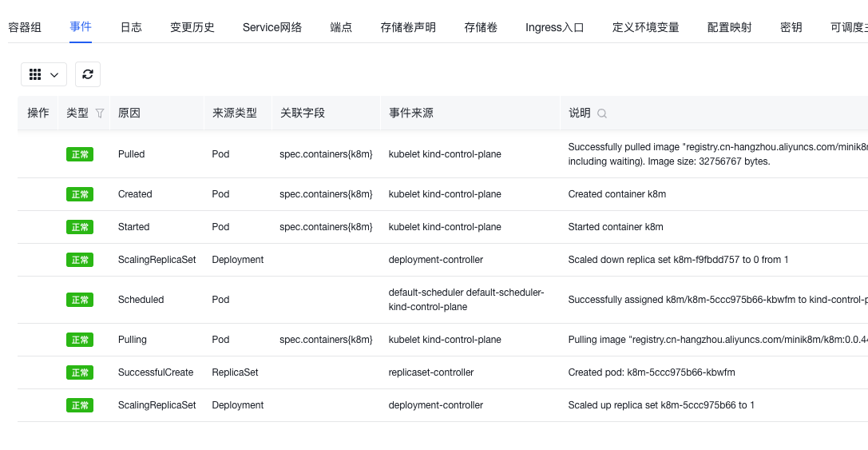Open the 定义环境变量 tab

(645, 27)
